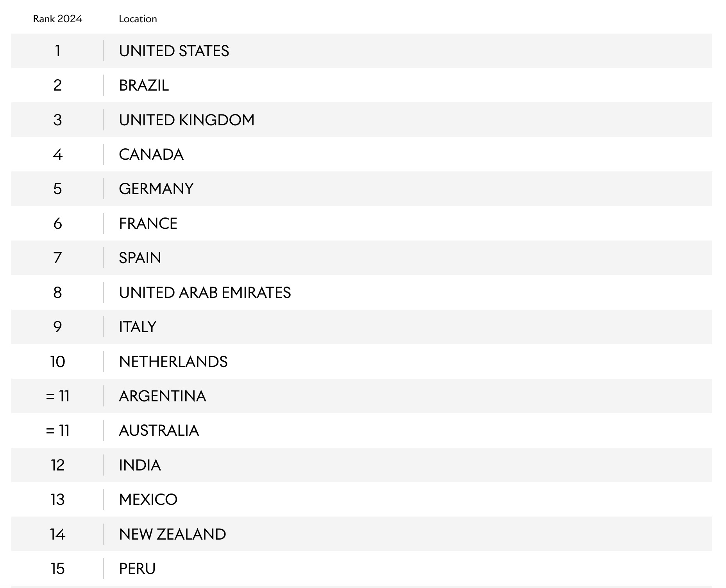The height and width of the screenshot is (588, 726).
Task: Select the PERU location
Action: click(137, 568)
